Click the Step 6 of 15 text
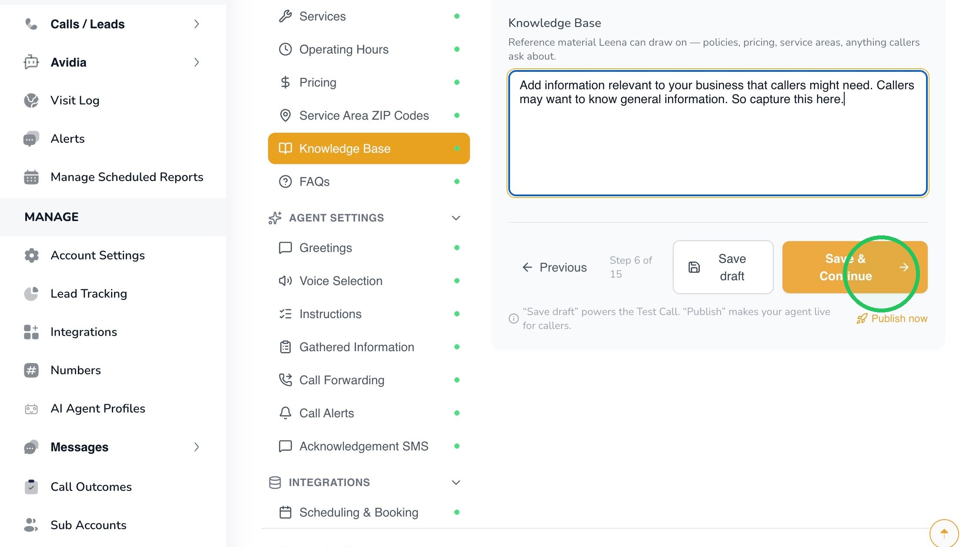Image resolution: width=980 pixels, height=547 pixels. tap(631, 267)
